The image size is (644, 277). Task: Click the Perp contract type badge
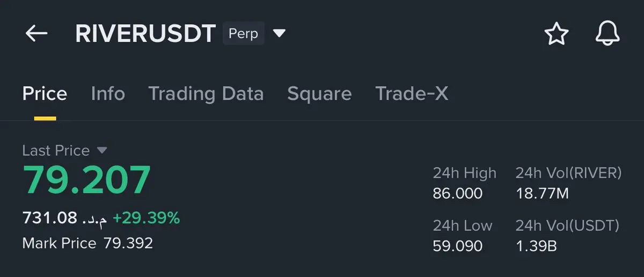(x=243, y=34)
